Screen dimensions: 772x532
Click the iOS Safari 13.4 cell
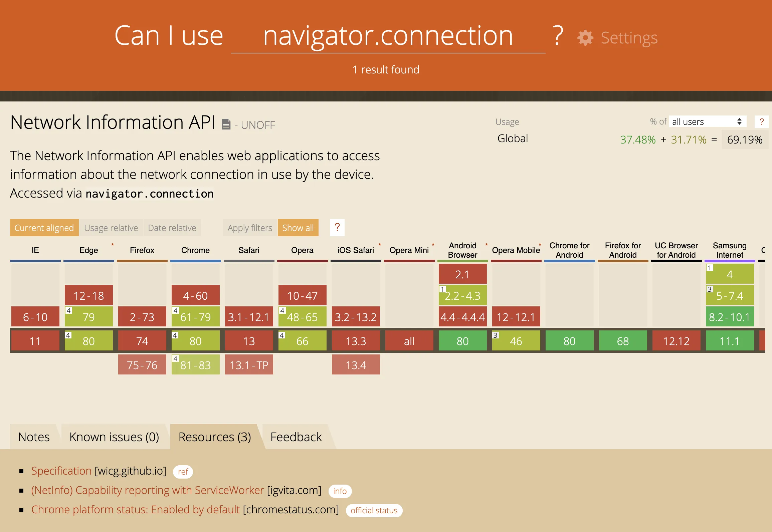[356, 365]
